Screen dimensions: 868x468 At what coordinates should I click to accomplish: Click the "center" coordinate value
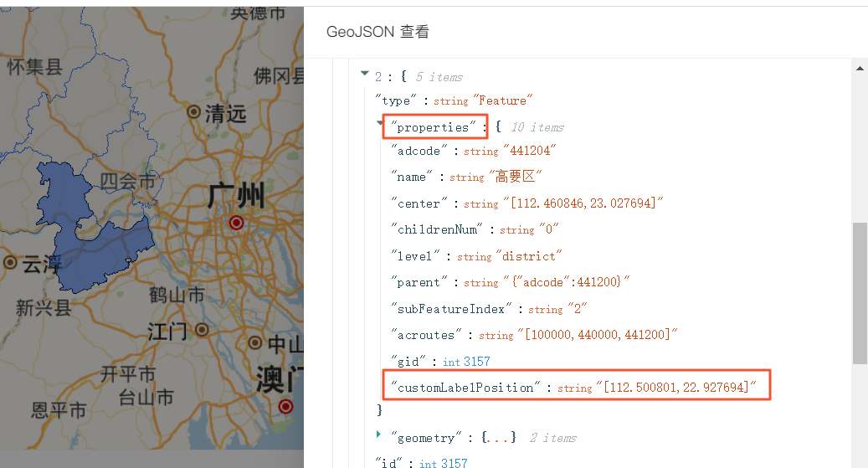[x=583, y=203]
